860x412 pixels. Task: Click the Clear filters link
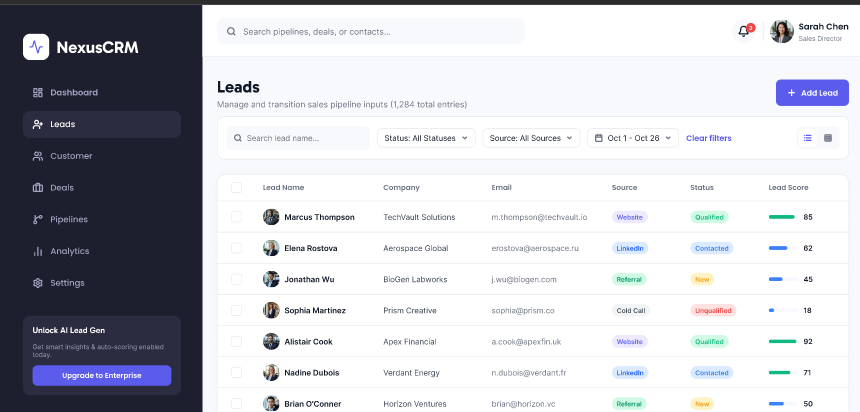click(x=709, y=138)
